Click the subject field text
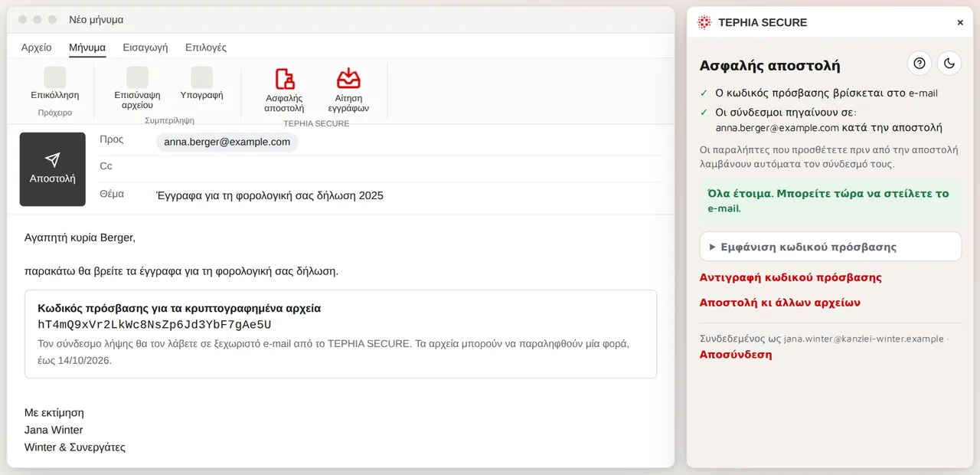 (270, 195)
